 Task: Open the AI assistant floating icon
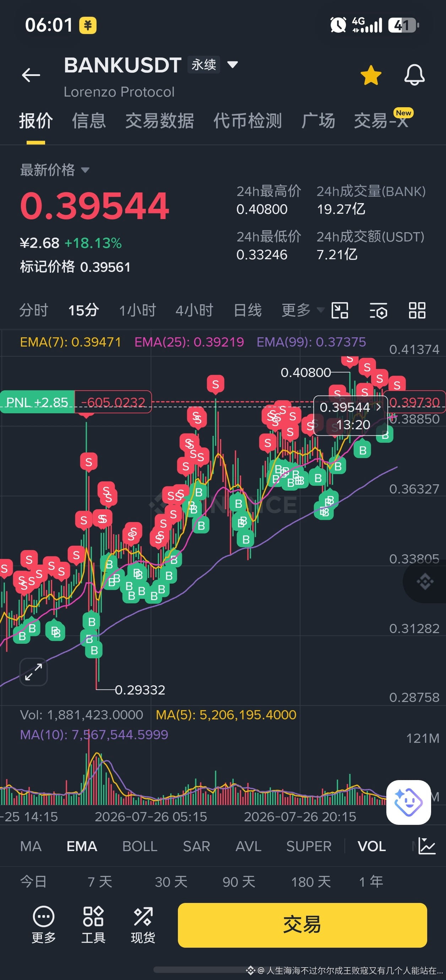click(x=408, y=802)
